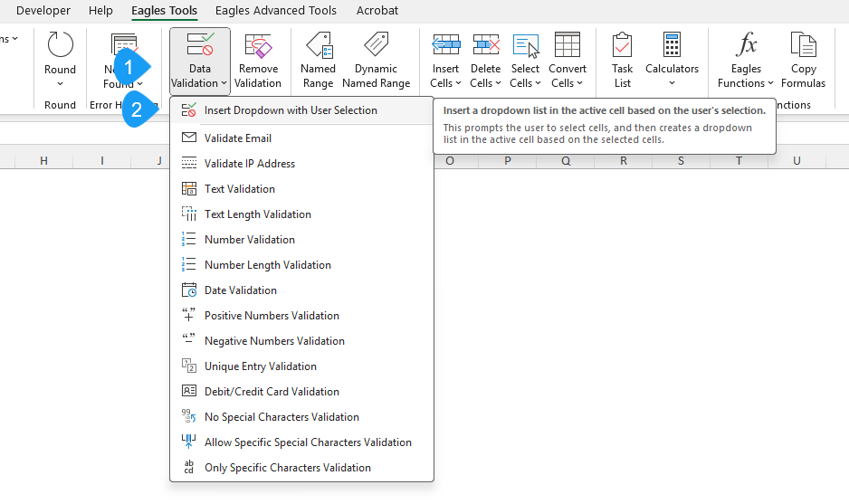This screenshot has height=504, width=849.
Task: Switch to the Developer tab
Action: [43, 10]
